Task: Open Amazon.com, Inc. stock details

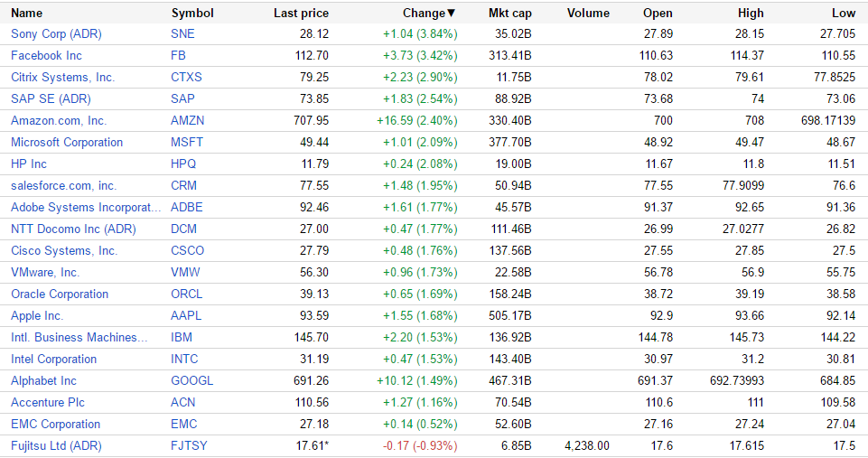Action: pos(59,120)
